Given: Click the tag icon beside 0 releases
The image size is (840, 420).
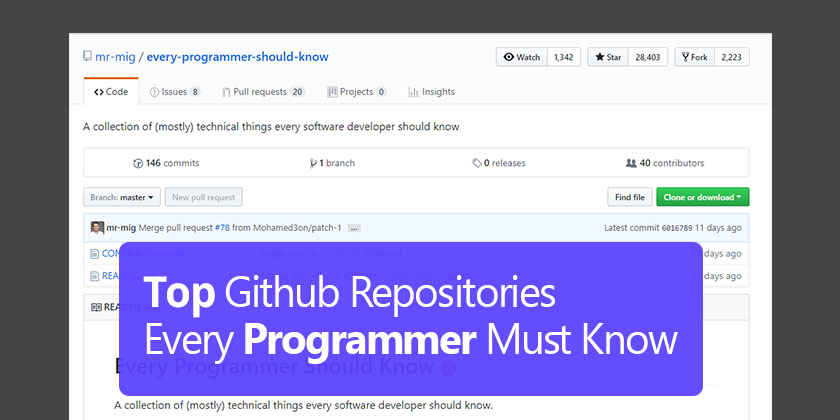Looking at the screenshot, I should pyautogui.click(x=477, y=163).
